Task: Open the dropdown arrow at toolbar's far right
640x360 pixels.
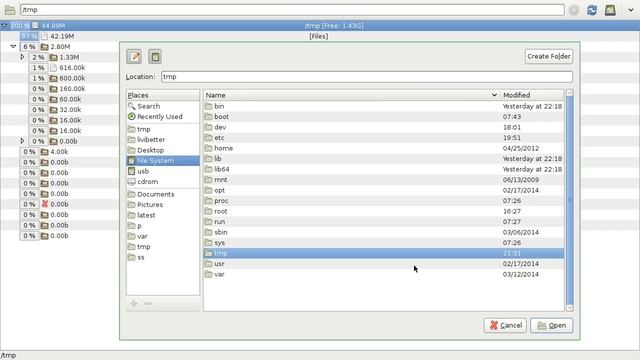Action: pyautogui.click(x=631, y=10)
